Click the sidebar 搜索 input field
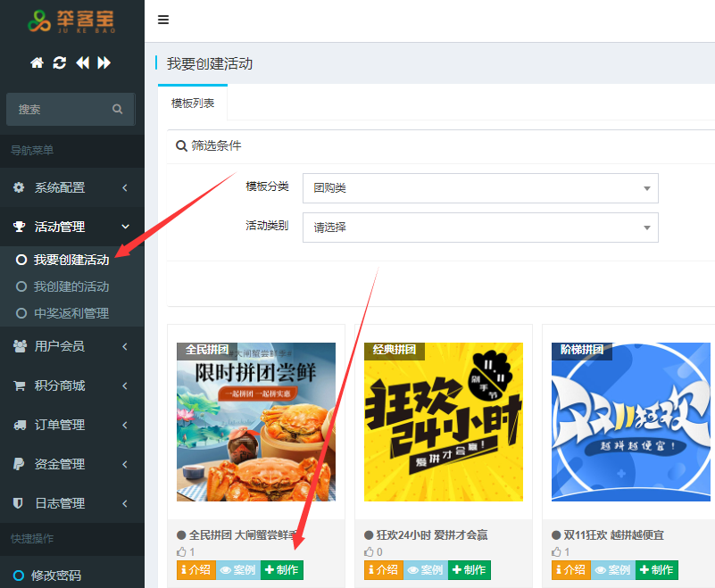The width and height of the screenshot is (715, 588). point(71,110)
